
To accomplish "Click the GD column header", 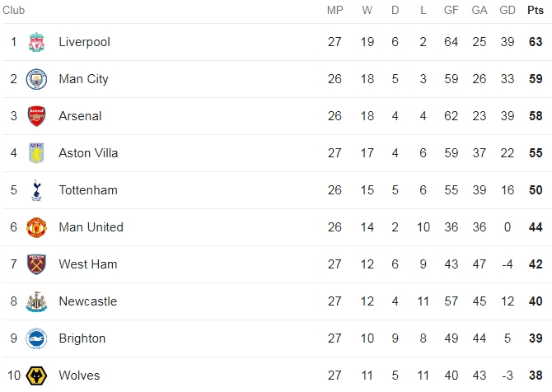I will pos(508,10).
